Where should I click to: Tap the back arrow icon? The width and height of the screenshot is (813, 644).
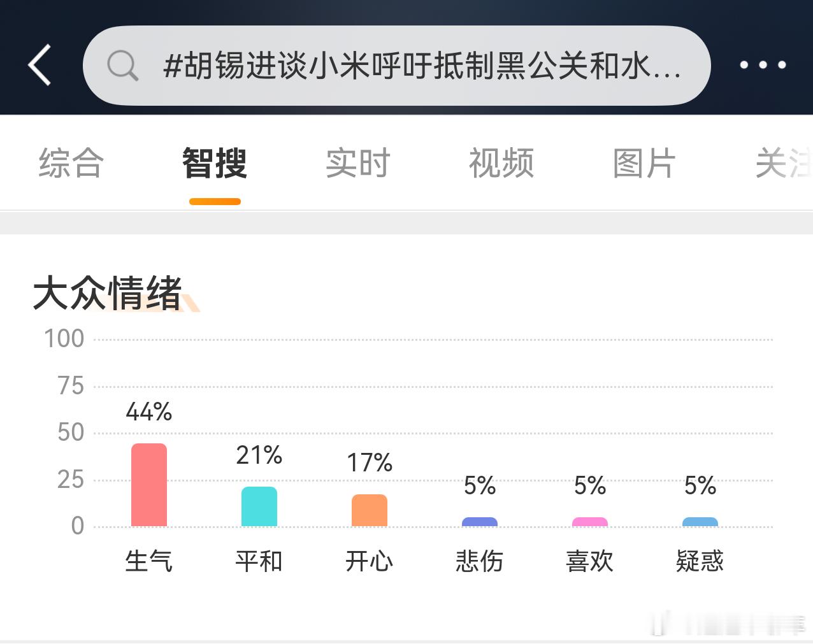pyautogui.click(x=40, y=65)
